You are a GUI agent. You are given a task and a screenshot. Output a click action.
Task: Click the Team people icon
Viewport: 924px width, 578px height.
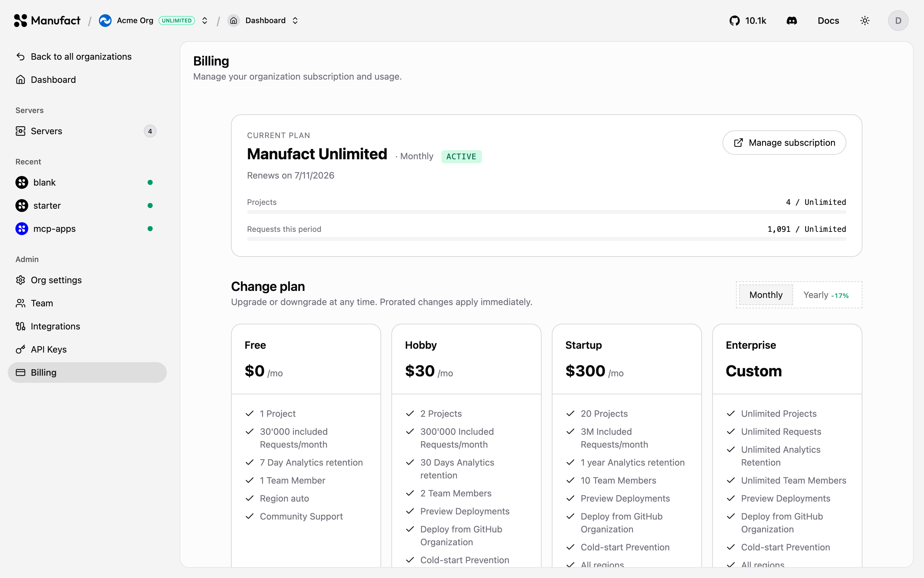[21, 303]
